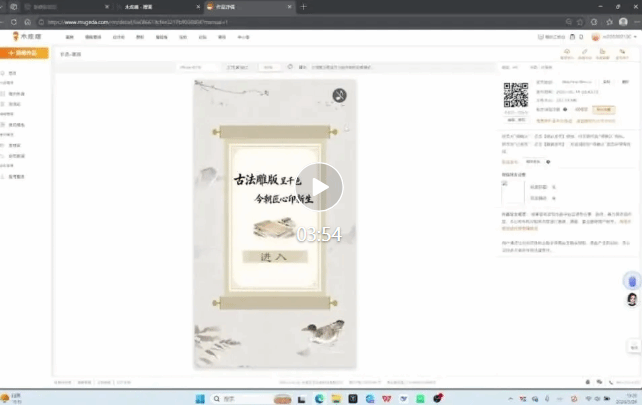Image resolution: width=642 pixels, height=405 pixels.
Task: Open Microsoft Edge from the taskbar
Action: (x=319, y=398)
